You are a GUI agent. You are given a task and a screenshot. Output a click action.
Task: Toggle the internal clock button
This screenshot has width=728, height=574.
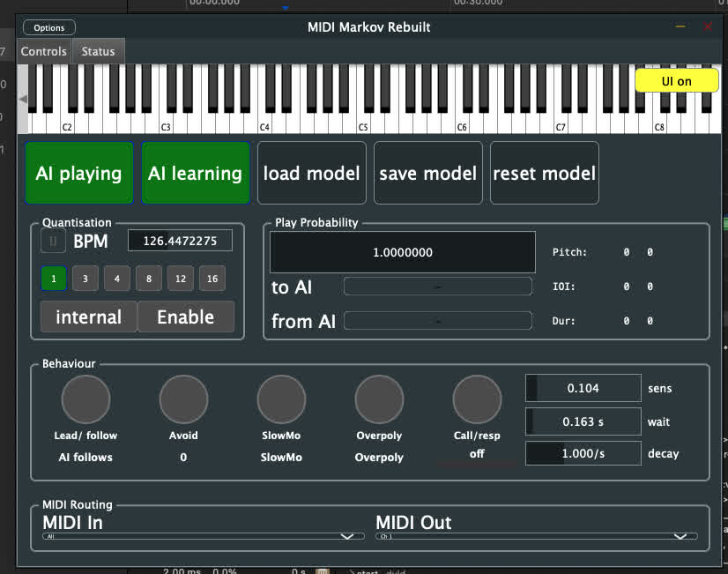89,317
